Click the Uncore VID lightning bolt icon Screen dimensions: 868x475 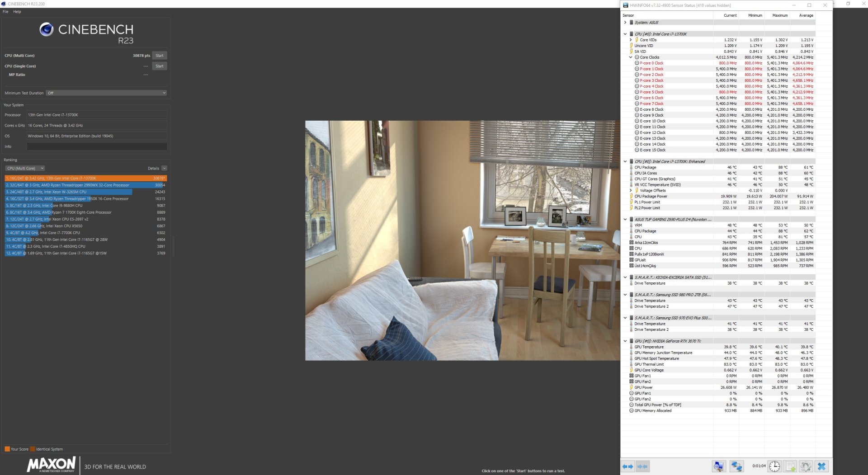631,46
